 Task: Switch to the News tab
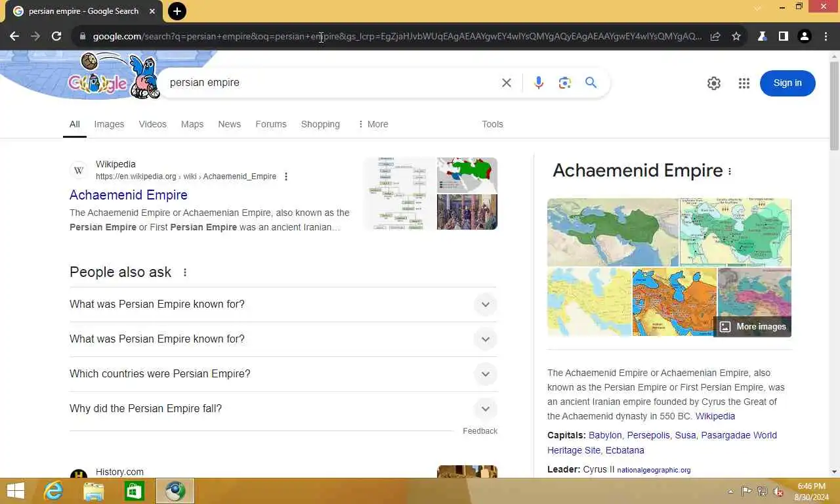click(230, 124)
